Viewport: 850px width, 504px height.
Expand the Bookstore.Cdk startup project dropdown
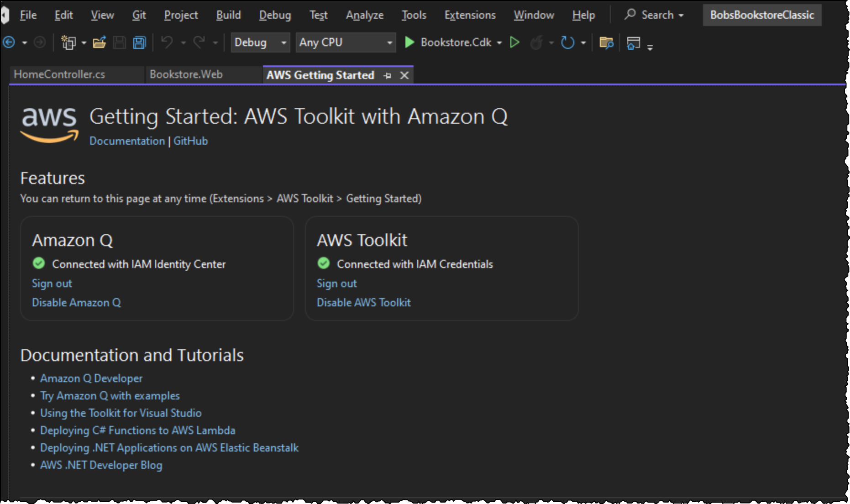(500, 42)
